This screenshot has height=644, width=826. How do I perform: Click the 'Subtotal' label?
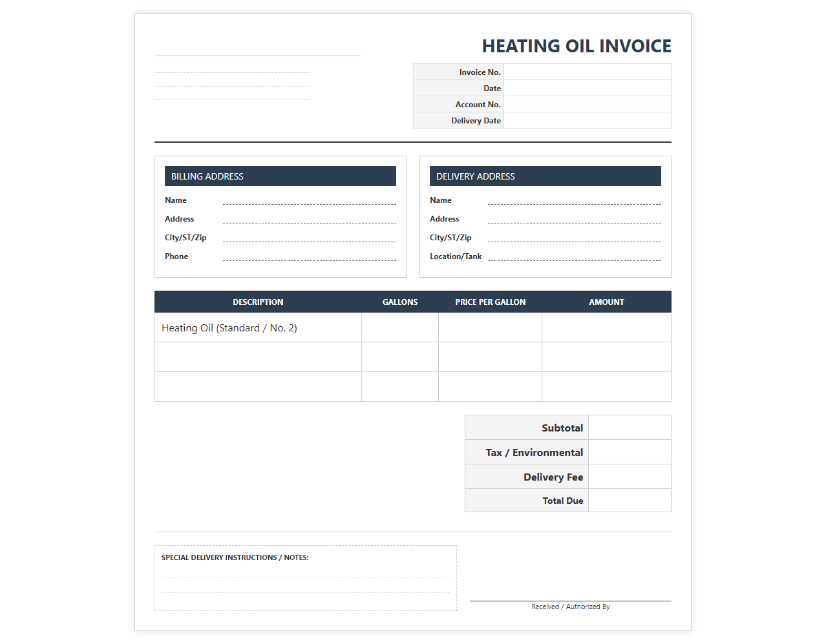562,428
